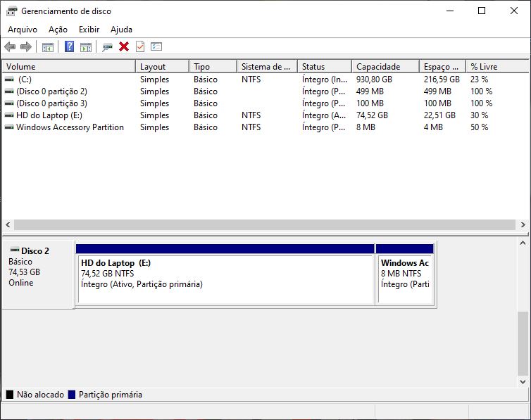Click the drive icon beside (C:)
531x420 pixels.
(x=9, y=79)
